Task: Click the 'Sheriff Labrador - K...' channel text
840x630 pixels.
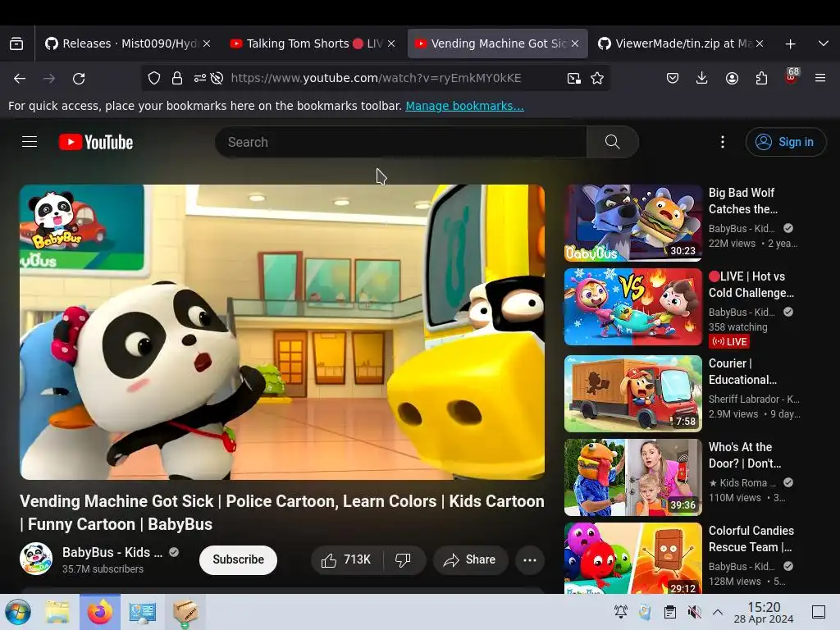Action: click(754, 399)
